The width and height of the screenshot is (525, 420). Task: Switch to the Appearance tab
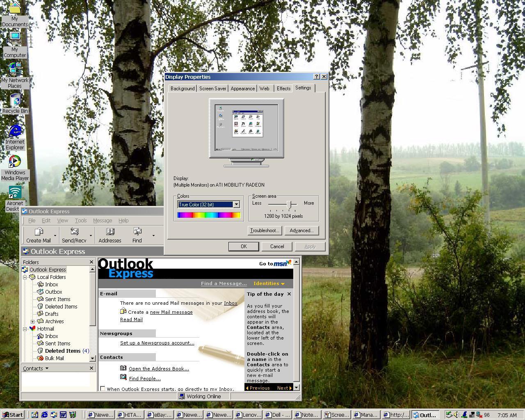(242, 89)
